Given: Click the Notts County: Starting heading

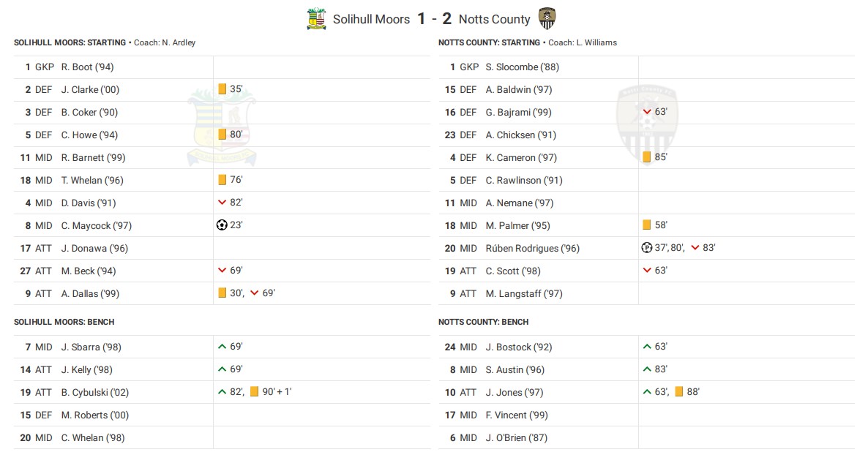Looking at the screenshot, I should point(489,42).
